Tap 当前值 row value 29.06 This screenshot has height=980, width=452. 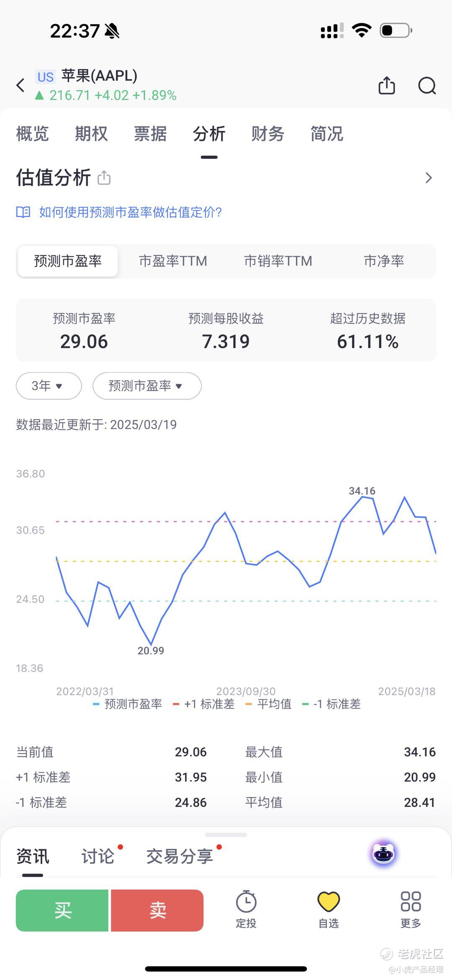pyautogui.click(x=191, y=752)
